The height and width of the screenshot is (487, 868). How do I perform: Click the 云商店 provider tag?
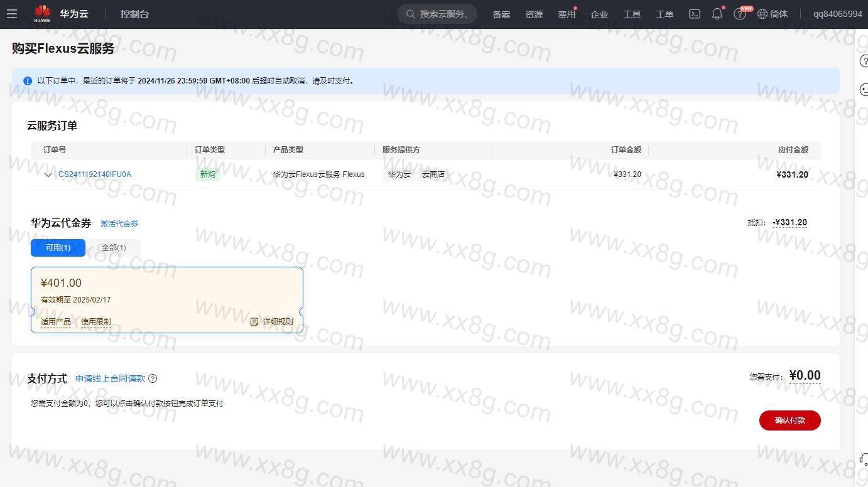tap(433, 174)
